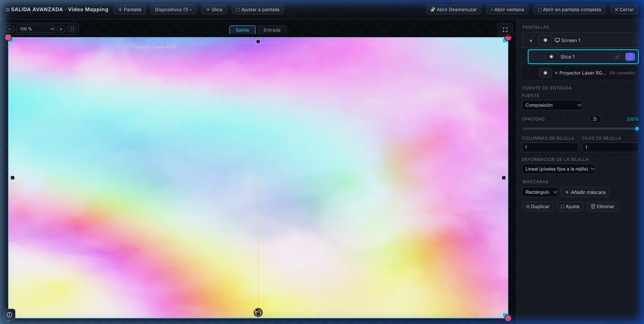Toggle the purple lock icon on Slice 1
The width and height of the screenshot is (644, 324).
click(x=630, y=57)
